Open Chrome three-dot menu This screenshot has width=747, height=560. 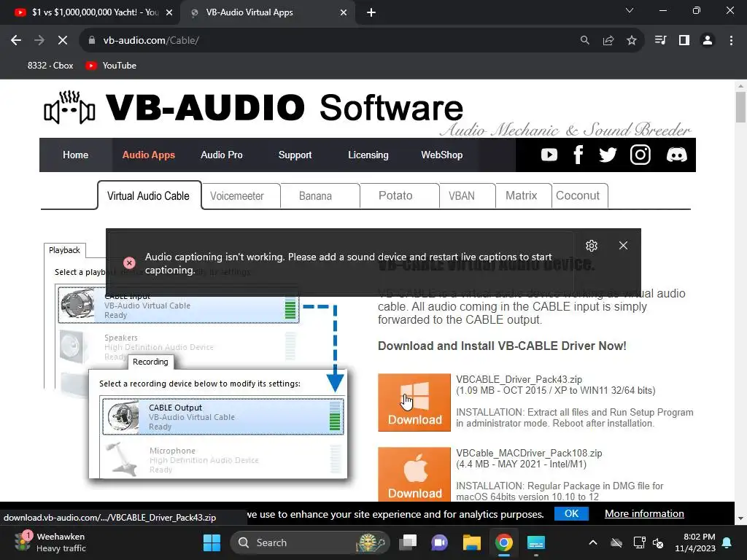(731, 41)
